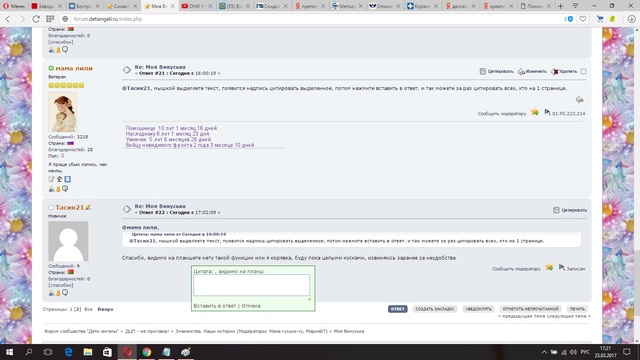Viewport: 640px width, 360px height.
Task: Open мама лили VK profile icon
Action: click(68, 179)
